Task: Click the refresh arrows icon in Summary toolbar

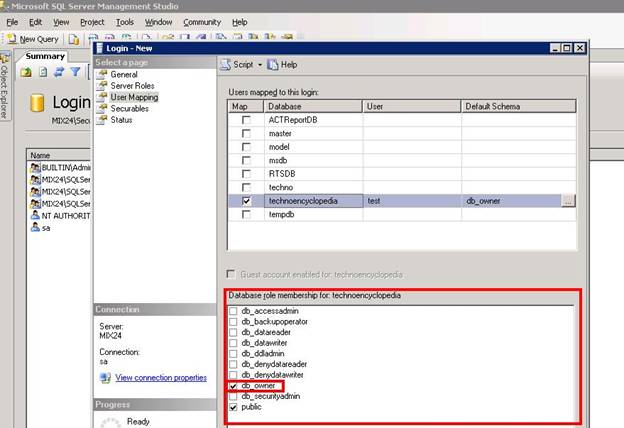Action: pyautogui.click(x=59, y=72)
